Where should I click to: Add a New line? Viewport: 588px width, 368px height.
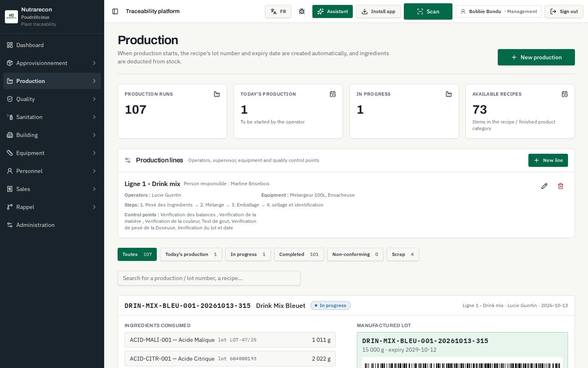tap(548, 160)
